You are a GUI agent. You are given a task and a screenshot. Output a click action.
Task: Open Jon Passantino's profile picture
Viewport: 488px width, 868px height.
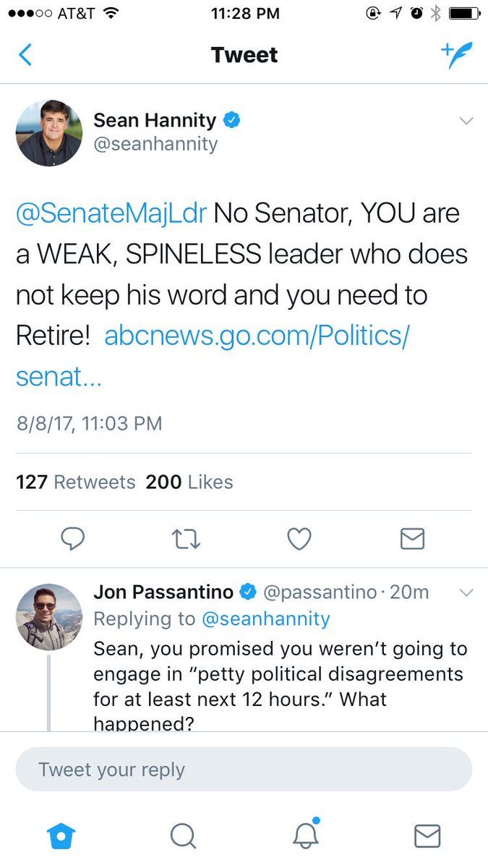[x=49, y=617]
